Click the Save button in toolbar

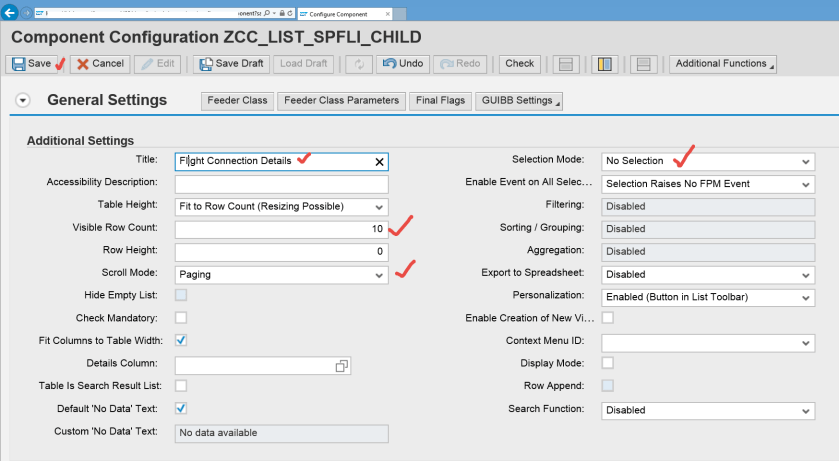(x=31, y=64)
